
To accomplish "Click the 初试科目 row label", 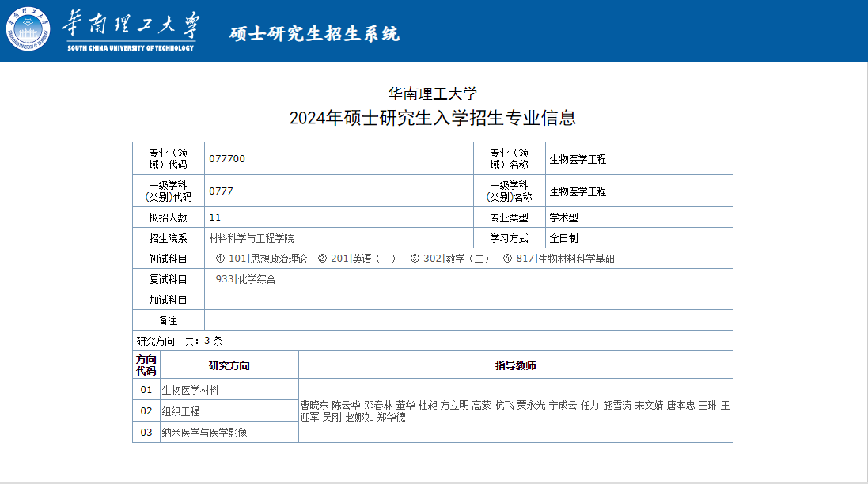I will tap(169, 259).
